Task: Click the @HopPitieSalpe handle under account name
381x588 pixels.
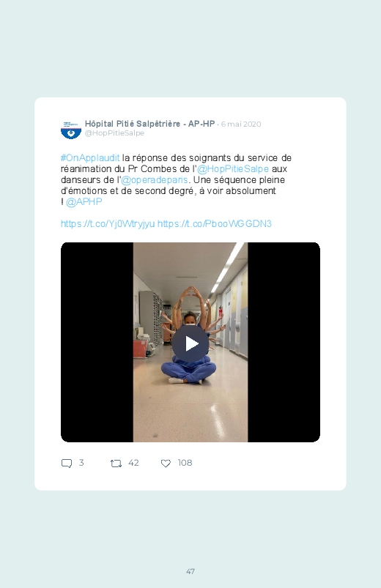Action: [x=114, y=133]
